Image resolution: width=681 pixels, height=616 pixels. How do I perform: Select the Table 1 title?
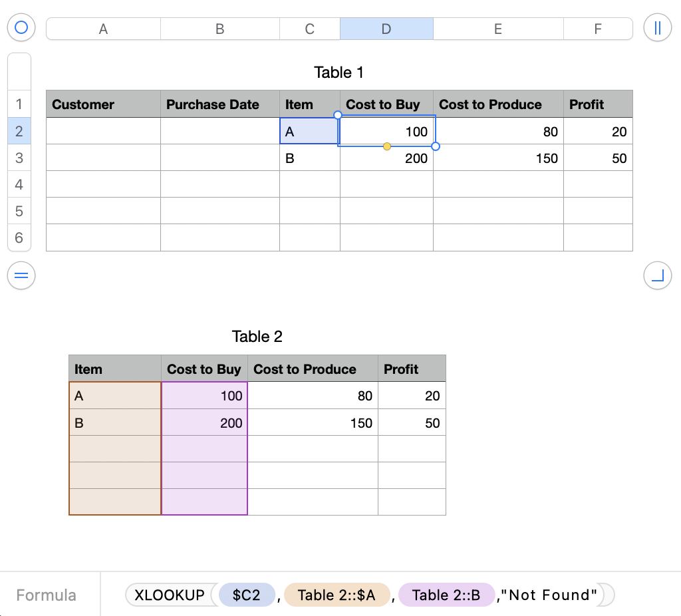pos(339,73)
